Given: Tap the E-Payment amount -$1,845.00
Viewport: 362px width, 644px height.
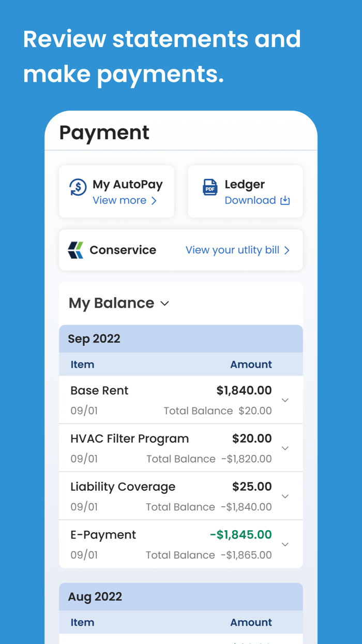Looking at the screenshot, I should coord(240,535).
